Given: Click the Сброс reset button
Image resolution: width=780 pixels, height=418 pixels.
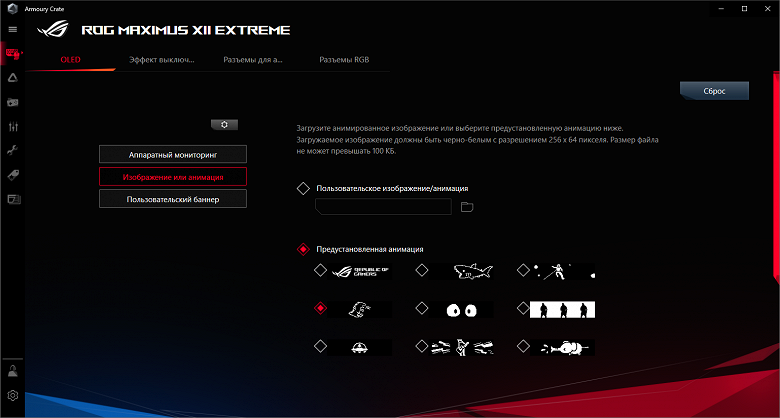Looking at the screenshot, I should (714, 91).
